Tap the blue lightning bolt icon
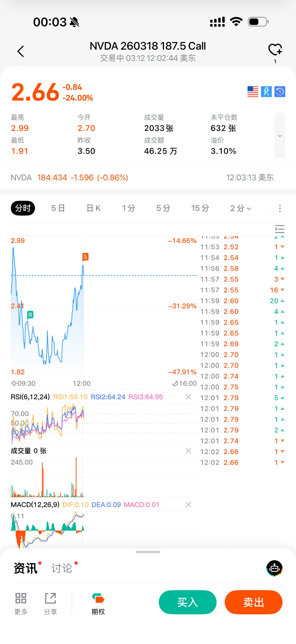Image resolution: width=296 pixels, height=644 pixels. click(x=266, y=92)
